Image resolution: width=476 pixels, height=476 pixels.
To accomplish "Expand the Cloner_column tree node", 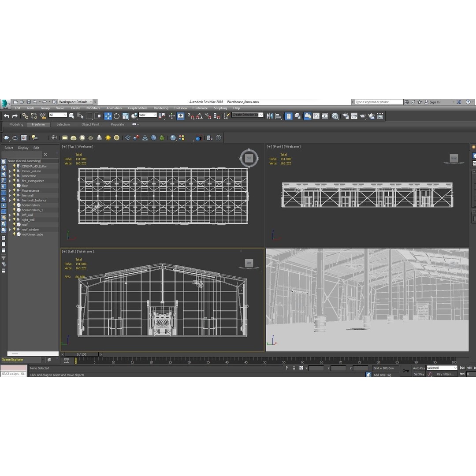I will 10,171.
